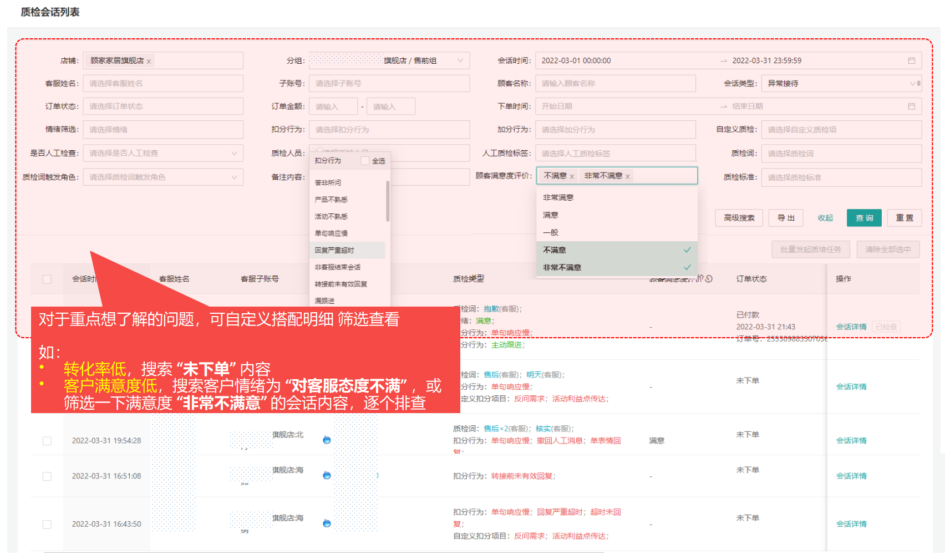This screenshot has width=945, height=560.
Task: Focus the 客服姓名 select field
Action: pyautogui.click(x=163, y=83)
